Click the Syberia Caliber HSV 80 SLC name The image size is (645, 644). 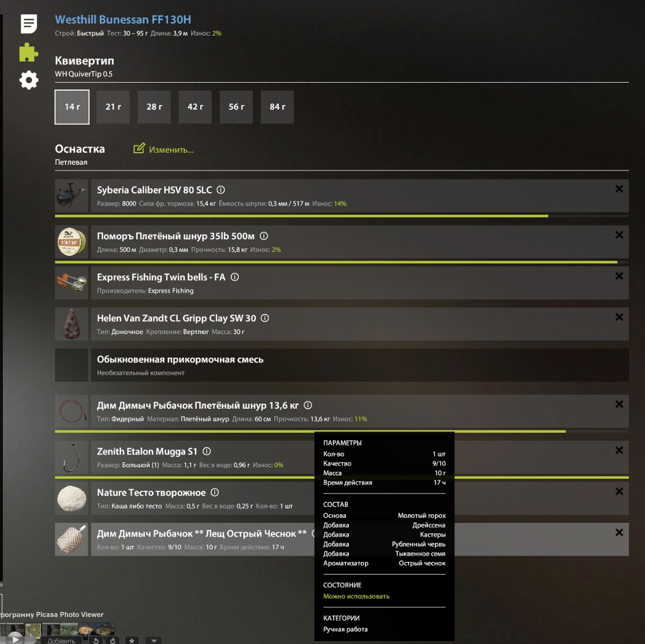(x=154, y=190)
